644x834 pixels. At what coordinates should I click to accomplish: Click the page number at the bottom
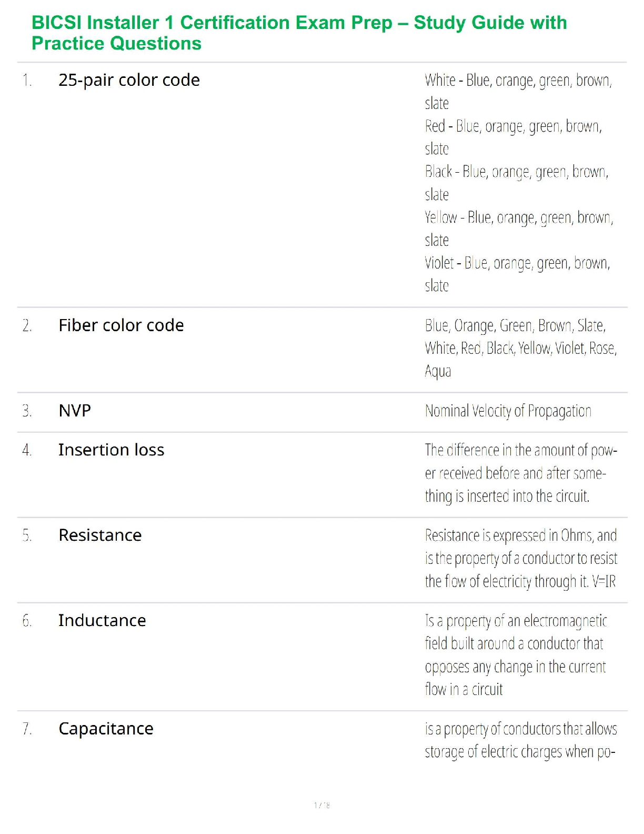[322, 805]
